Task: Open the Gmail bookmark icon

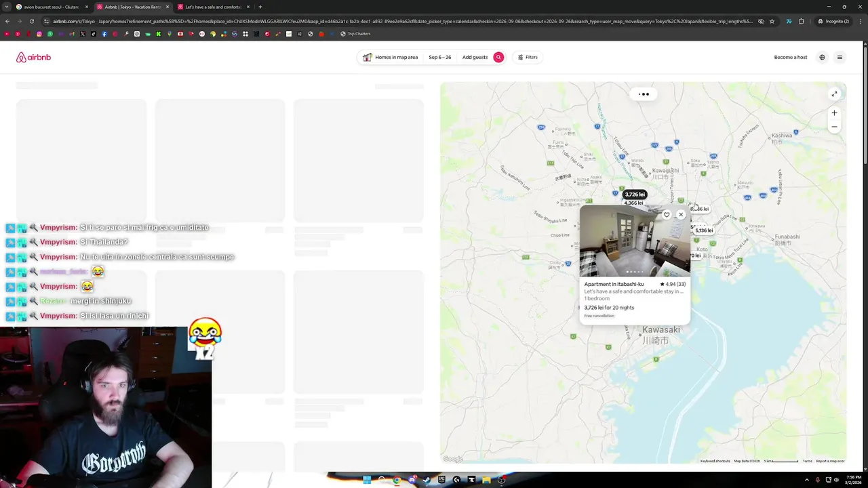Action: point(71,34)
